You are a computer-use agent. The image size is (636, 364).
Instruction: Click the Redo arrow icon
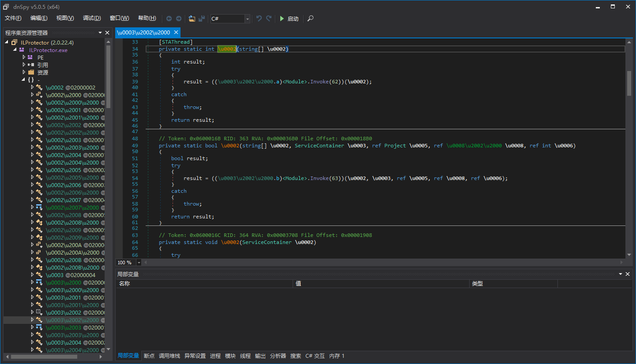(269, 19)
